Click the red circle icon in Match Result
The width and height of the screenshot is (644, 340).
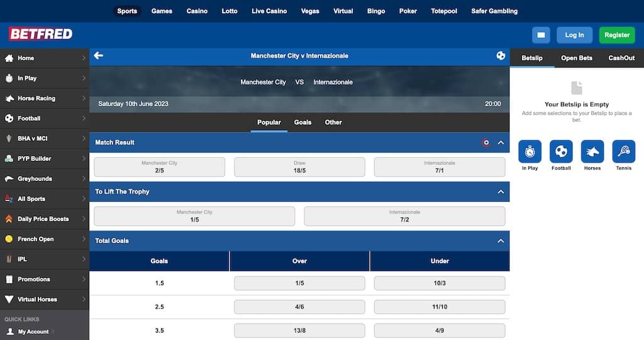coord(486,143)
